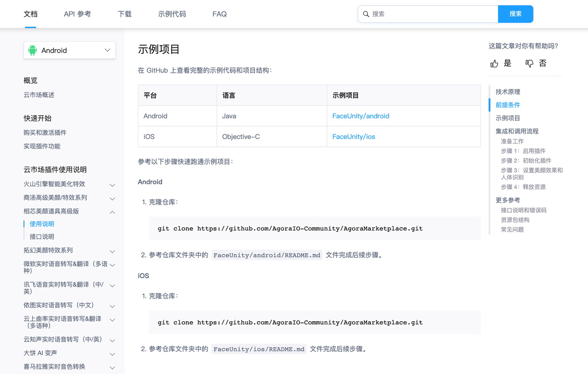Jump to 步骤 1：启用插件
This screenshot has height=374, width=588.
(523, 151)
